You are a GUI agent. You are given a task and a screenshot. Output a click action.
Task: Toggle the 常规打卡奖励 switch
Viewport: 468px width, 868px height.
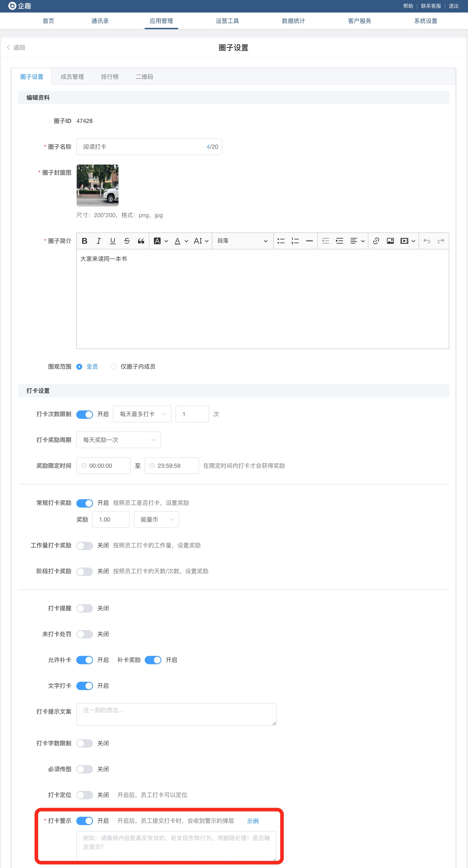click(x=85, y=503)
